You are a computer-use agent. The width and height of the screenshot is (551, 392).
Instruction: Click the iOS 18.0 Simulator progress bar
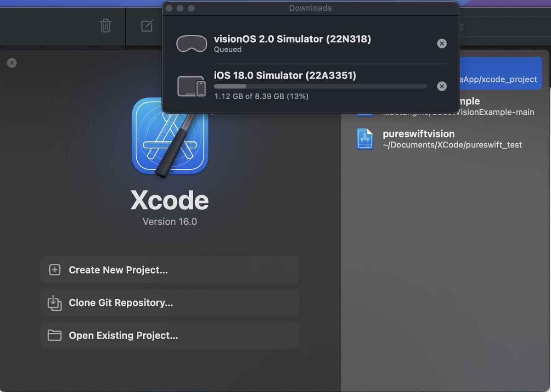pos(320,86)
